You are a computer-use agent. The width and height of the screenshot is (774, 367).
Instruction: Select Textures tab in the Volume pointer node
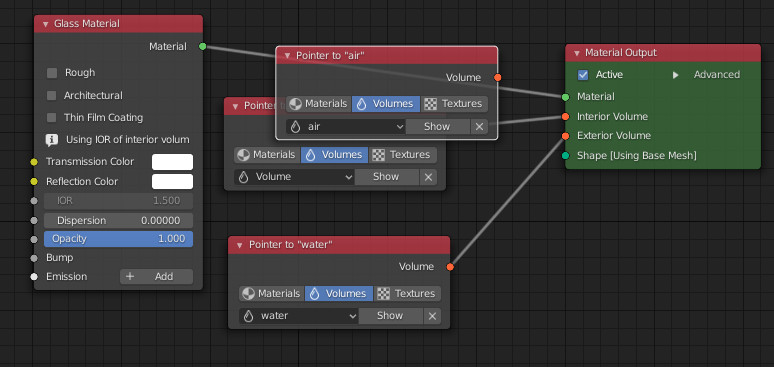tap(403, 155)
